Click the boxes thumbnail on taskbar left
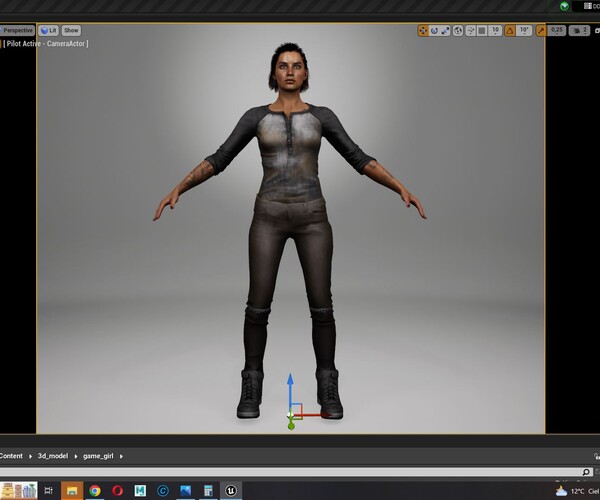600x500 pixels. click(19, 490)
